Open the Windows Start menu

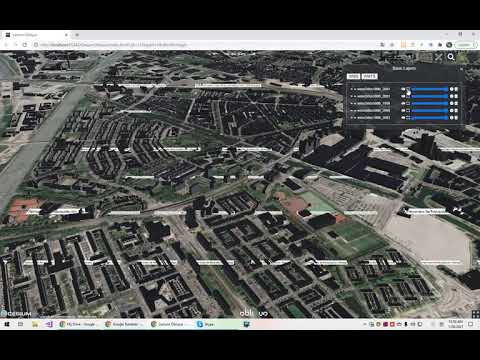click(6, 324)
